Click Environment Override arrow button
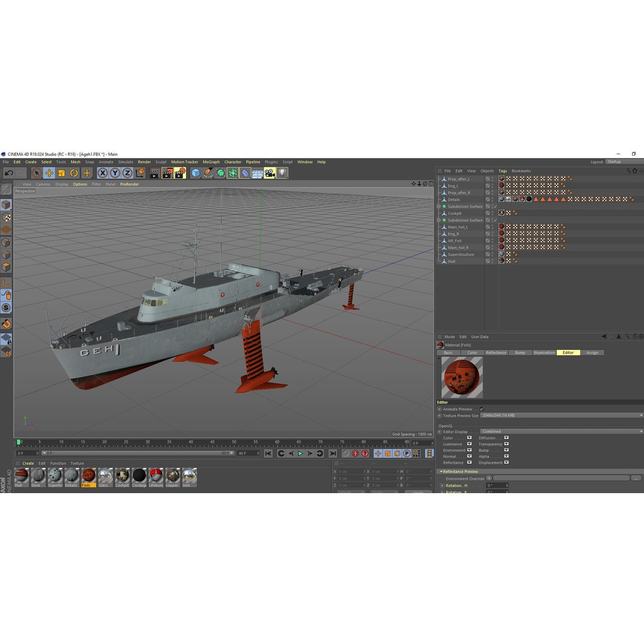The image size is (644, 644). click(489, 478)
